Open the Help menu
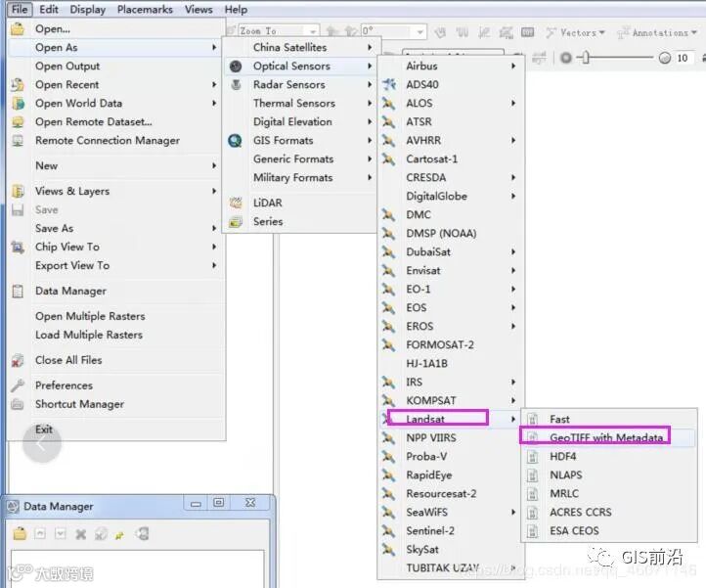This screenshot has height=588, width=706. (236, 10)
